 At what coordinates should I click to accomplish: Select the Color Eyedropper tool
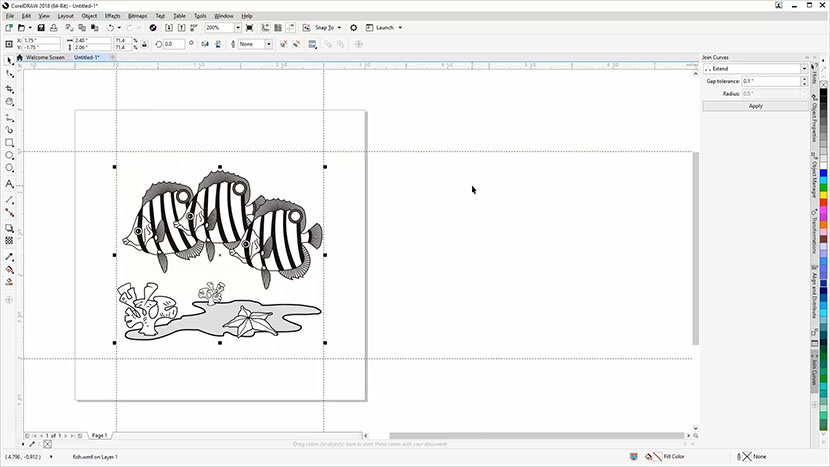pos(10,256)
